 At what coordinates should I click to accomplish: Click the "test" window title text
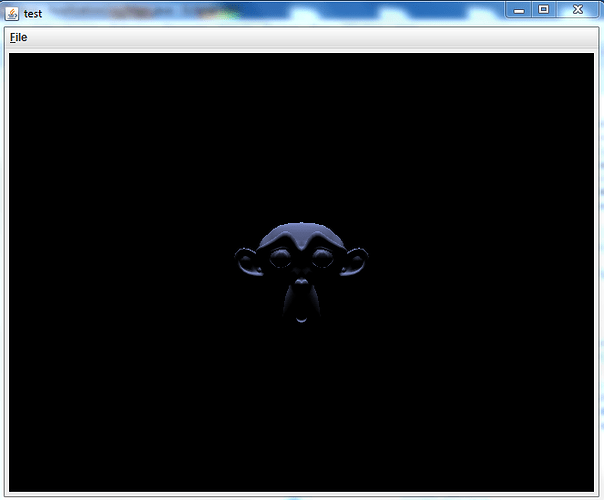(33, 14)
